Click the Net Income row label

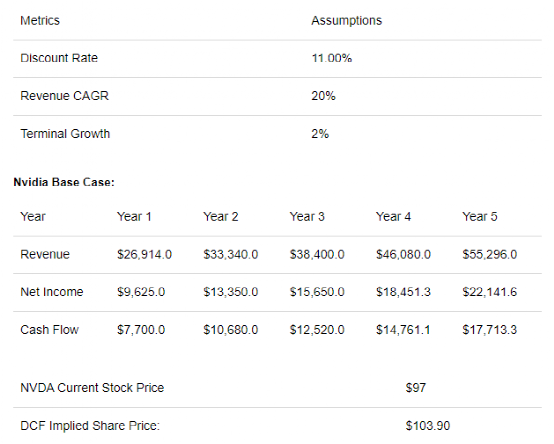click(52, 292)
